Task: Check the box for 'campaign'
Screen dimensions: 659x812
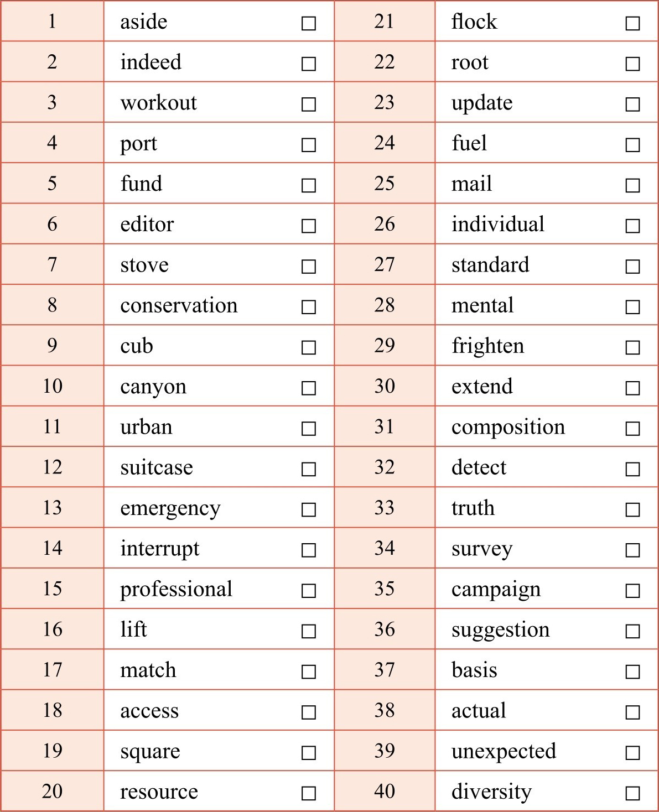Action: click(632, 591)
